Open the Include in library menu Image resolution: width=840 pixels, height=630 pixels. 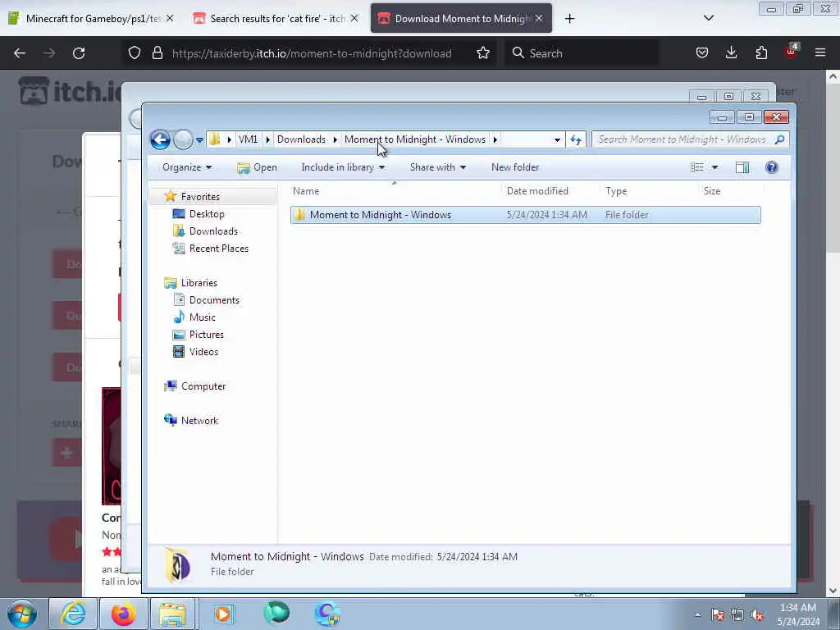point(343,167)
